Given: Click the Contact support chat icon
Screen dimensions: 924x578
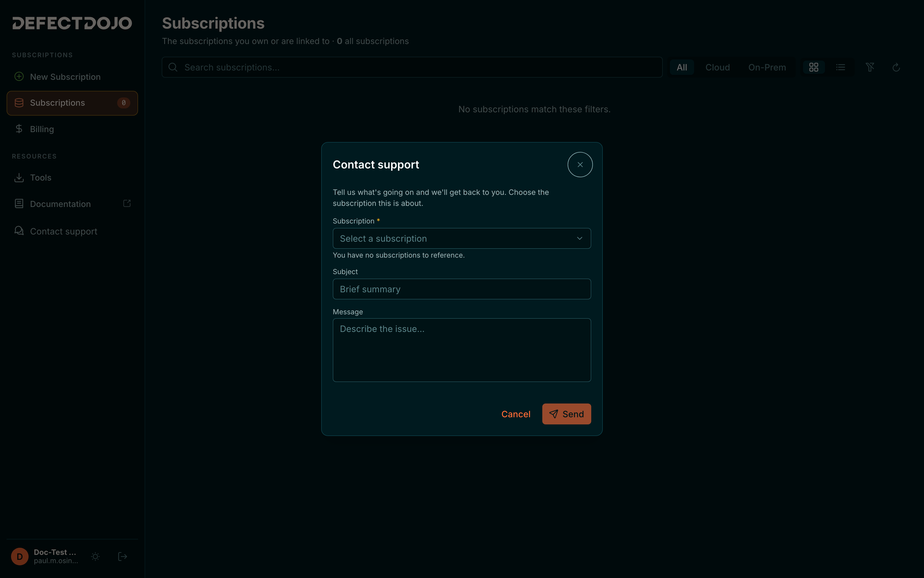Looking at the screenshot, I should tap(19, 231).
